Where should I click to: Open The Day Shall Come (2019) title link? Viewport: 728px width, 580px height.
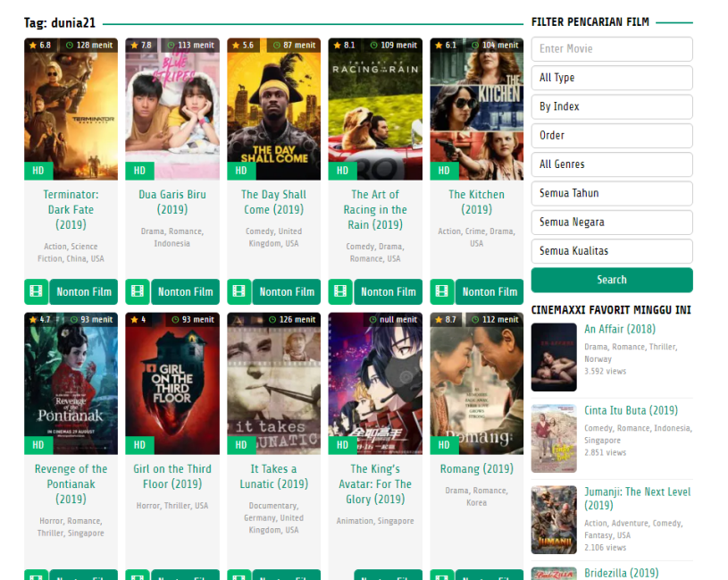click(x=274, y=202)
